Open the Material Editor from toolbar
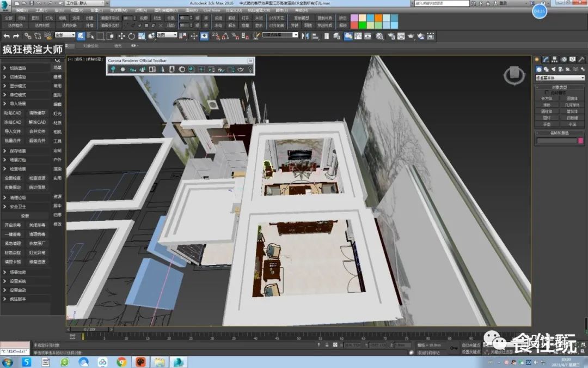The width and height of the screenshot is (588, 368). point(380,36)
